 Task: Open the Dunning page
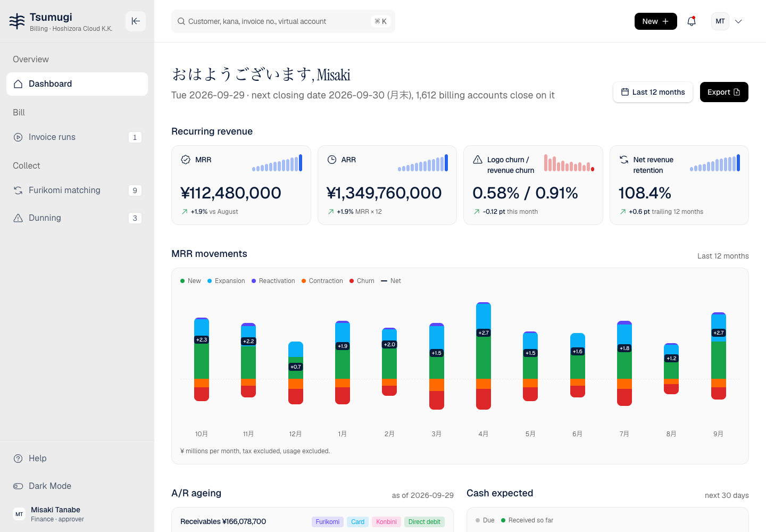[x=77, y=218]
